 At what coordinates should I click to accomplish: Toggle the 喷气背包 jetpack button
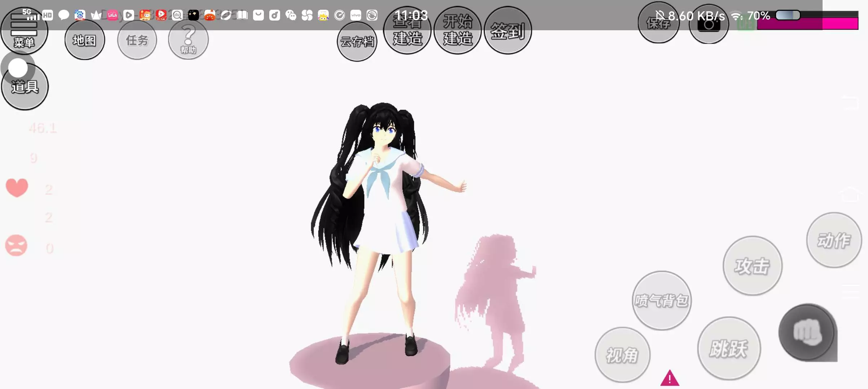coord(662,300)
